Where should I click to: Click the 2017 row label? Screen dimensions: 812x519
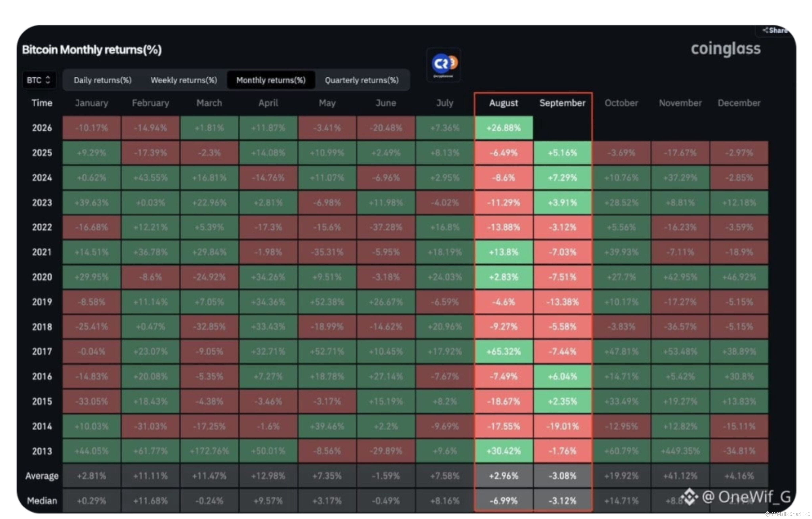(42, 352)
